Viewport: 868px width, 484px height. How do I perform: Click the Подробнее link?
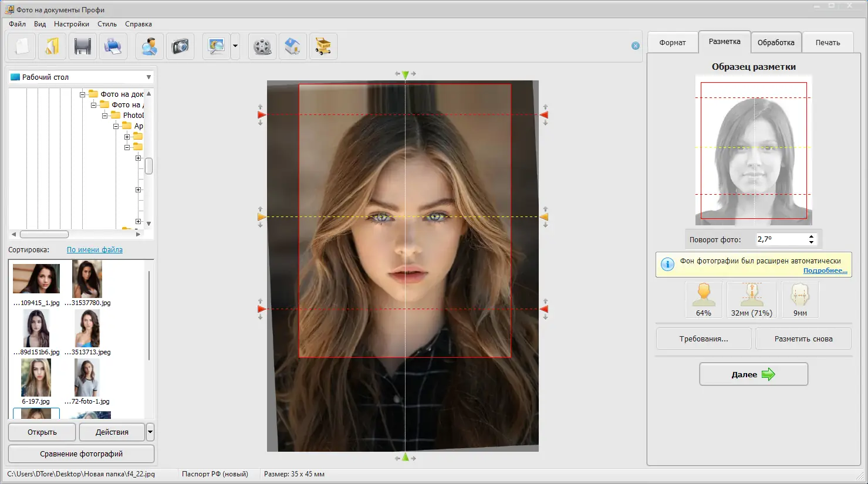tap(825, 270)
